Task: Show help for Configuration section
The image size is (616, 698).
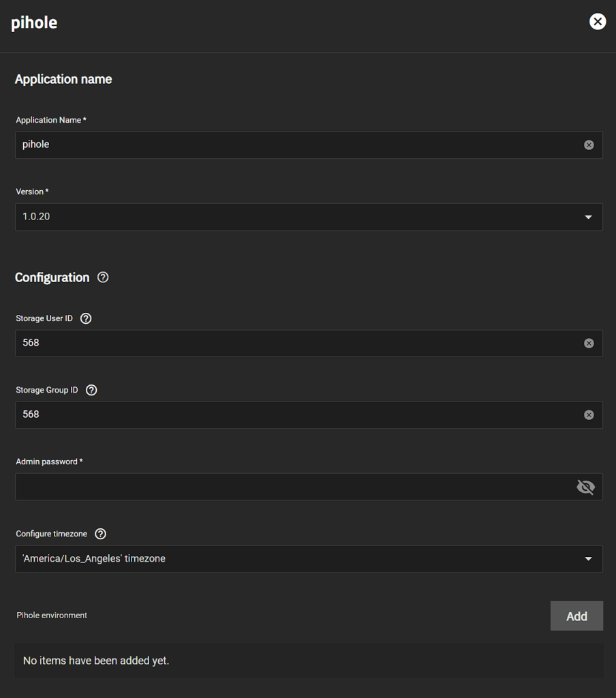Action: coord(103,277)
